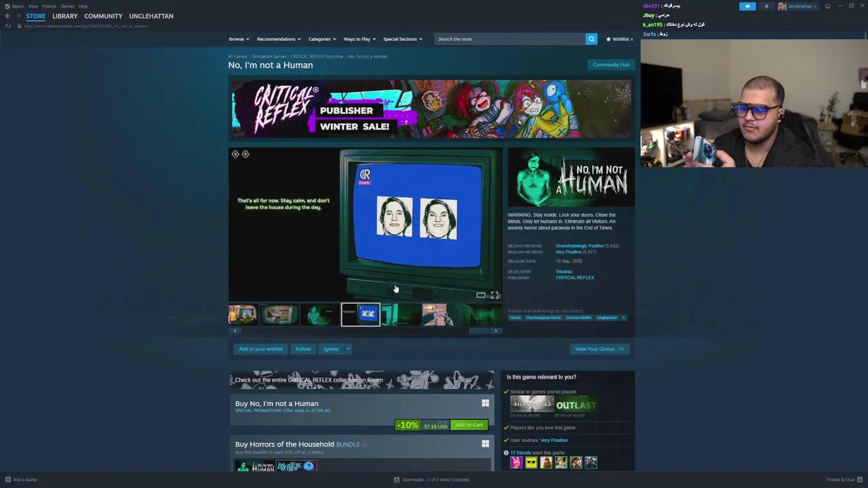This screenshot has height=488, width=868.
Task: Open the Psychological Horror tag
Action: coord(543,318)
